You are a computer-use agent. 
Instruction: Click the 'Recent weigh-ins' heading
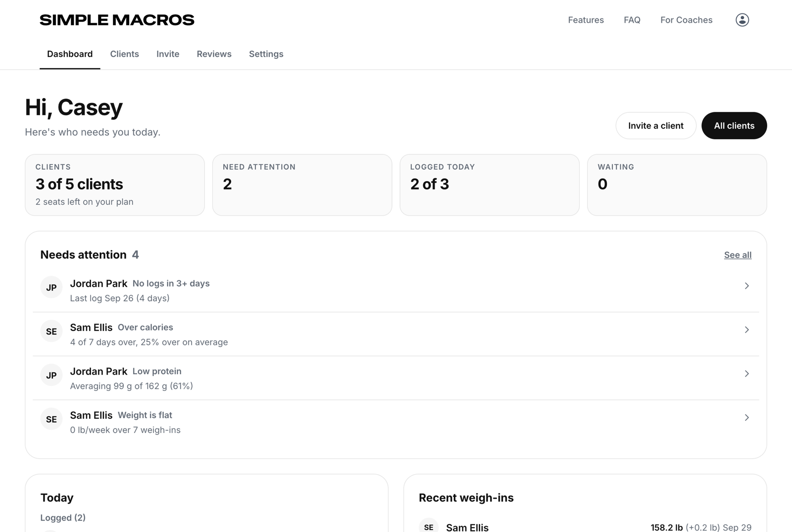[466, 498]
